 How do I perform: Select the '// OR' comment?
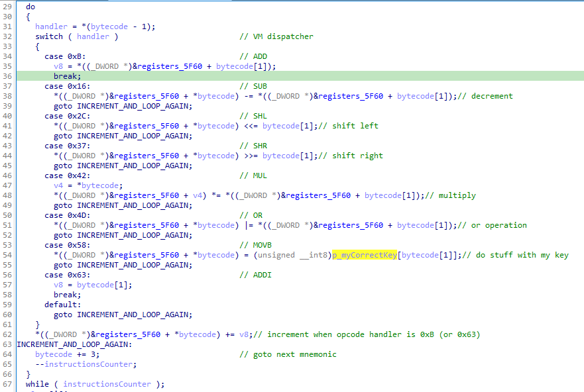[251, 215]
